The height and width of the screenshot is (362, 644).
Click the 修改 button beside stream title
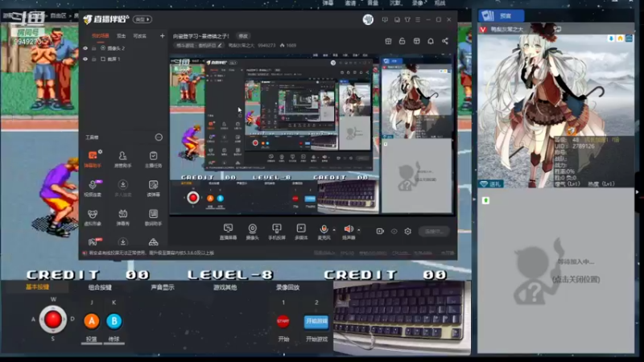pos(243,35)
